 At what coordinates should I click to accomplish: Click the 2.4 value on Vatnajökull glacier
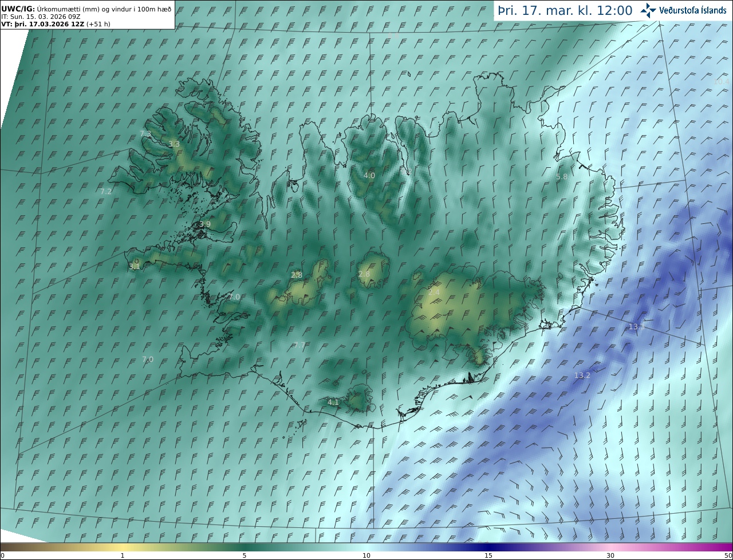[434, 293]
